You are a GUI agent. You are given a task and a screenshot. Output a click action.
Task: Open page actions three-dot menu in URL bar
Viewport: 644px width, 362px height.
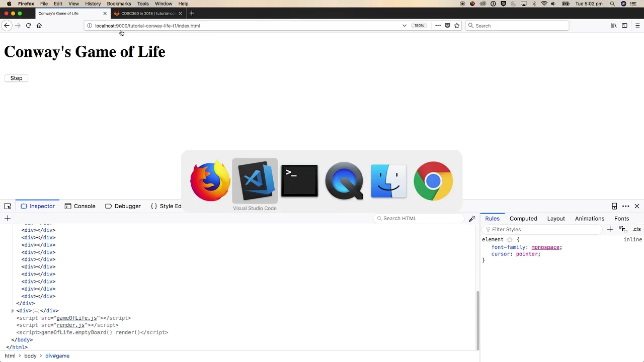pyautogui.click(x=438, y=26)
